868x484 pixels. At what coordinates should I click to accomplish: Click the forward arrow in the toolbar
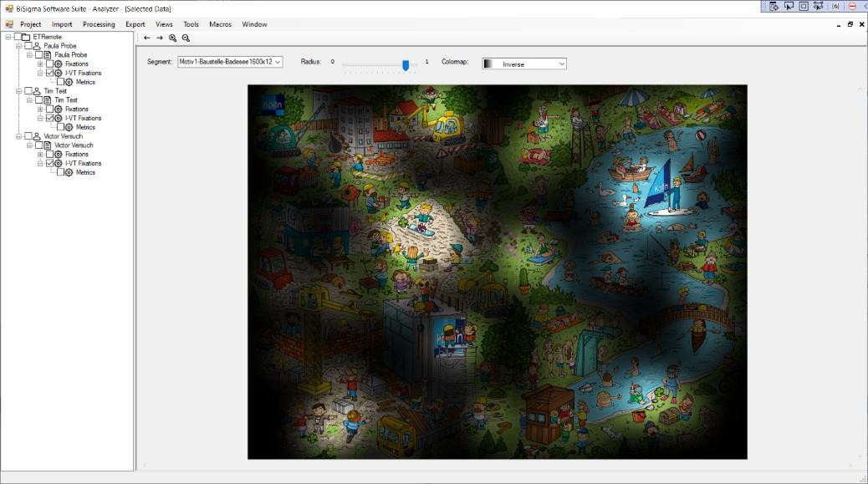point(160,38)
